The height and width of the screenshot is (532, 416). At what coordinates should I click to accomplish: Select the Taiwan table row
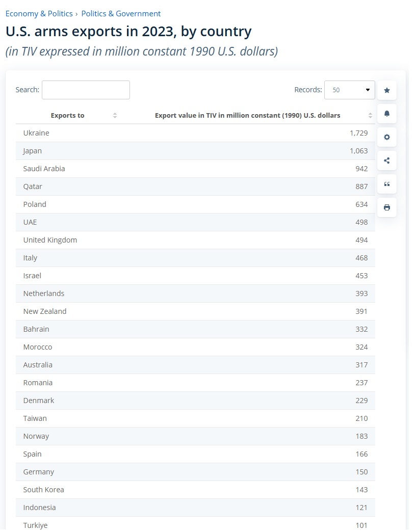click(195, 418)
